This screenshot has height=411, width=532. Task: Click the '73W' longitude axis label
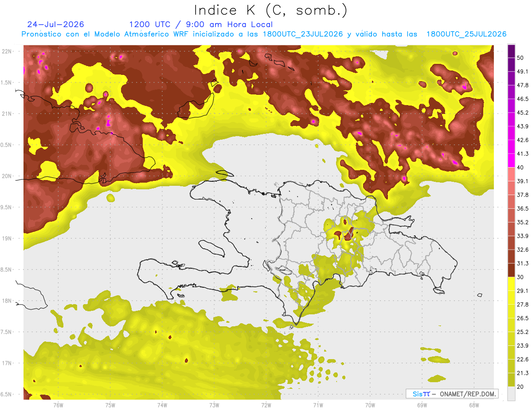(x=214, y=405)
